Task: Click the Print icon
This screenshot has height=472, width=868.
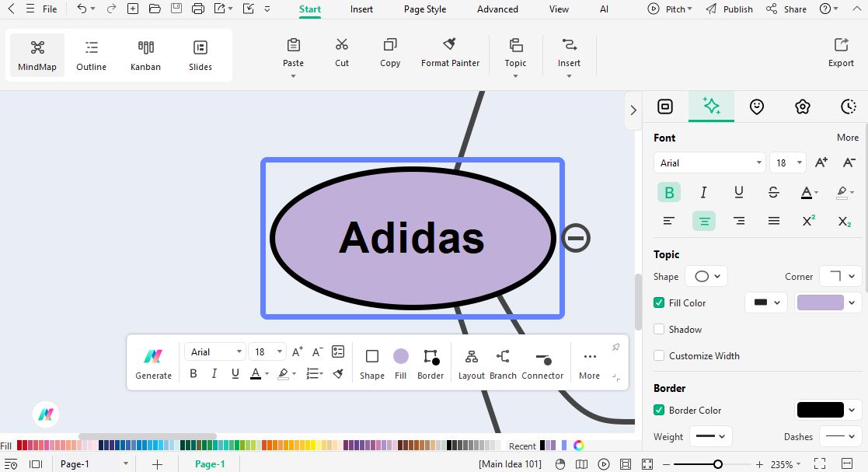Action: pyautogui.click(x=197, y=9)
